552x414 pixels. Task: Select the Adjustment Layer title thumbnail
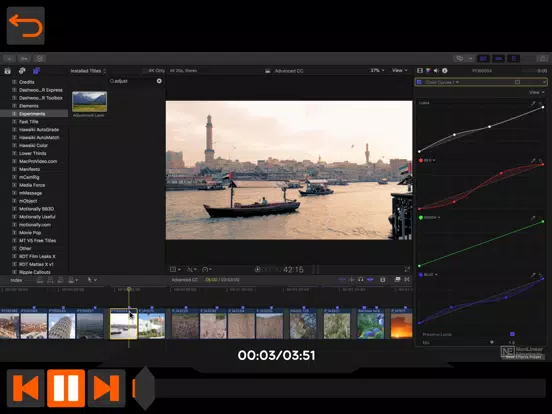pyautogui.click(x=89, y=102)
